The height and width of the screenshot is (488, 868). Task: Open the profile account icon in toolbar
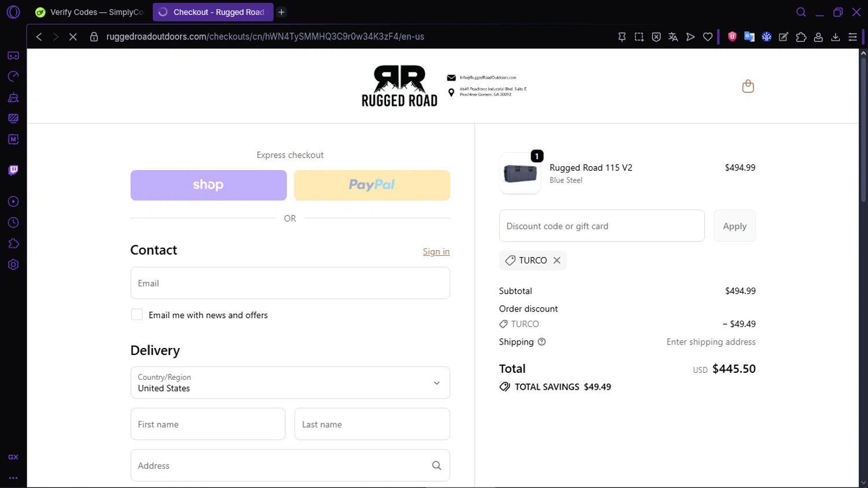[x=818, y=36]
